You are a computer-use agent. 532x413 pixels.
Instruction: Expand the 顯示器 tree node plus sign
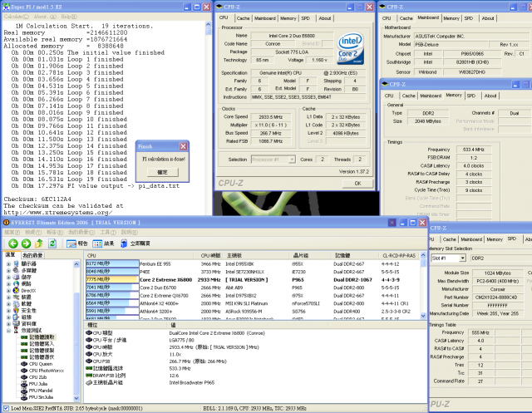pyautogui.click(x=8, y=263)
